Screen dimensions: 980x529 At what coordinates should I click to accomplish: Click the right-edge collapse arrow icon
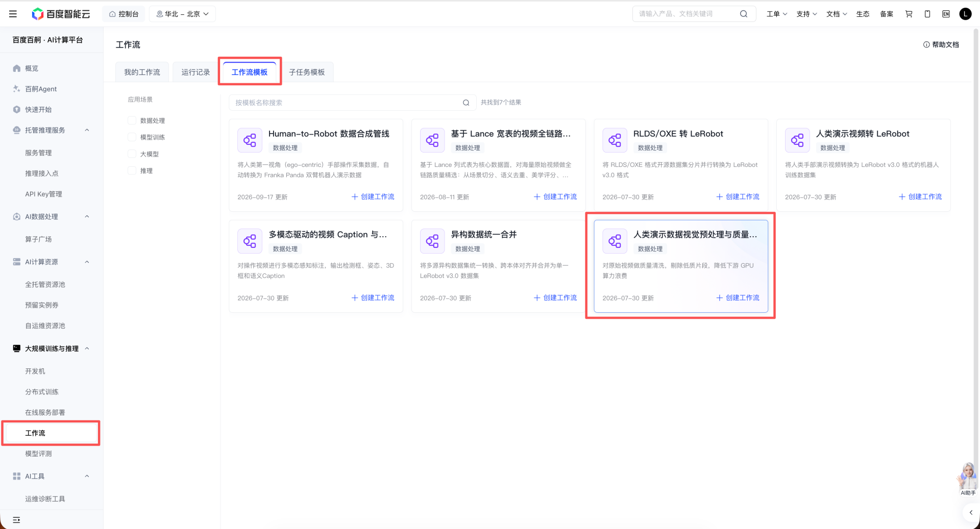(971, 512)
